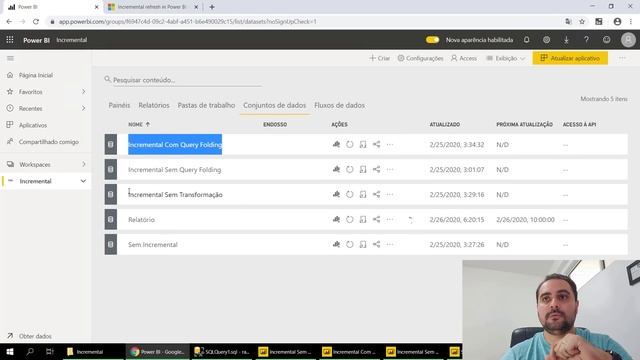Viewport: 640px width, 360px height.
Task: Schedule refresh for Incremental Sem Query Folding
Action: point(363,169)
